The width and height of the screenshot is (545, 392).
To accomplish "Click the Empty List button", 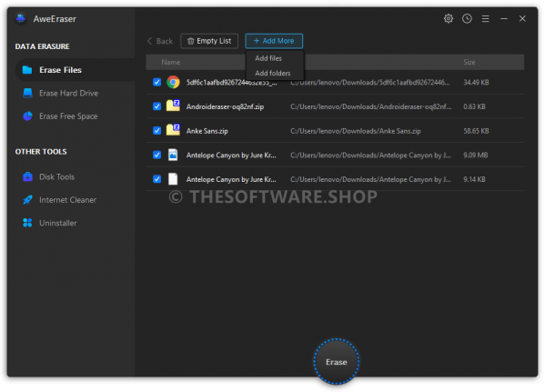I will tap(209, 41).
